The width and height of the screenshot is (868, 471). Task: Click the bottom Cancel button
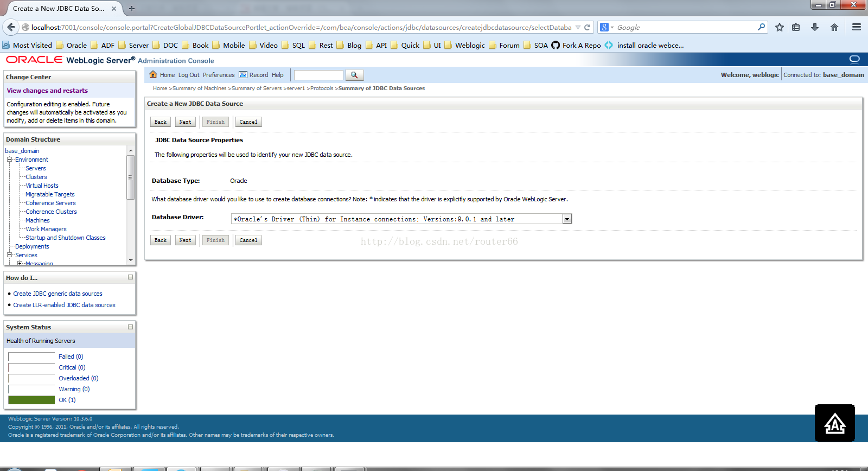click(248, 240)
